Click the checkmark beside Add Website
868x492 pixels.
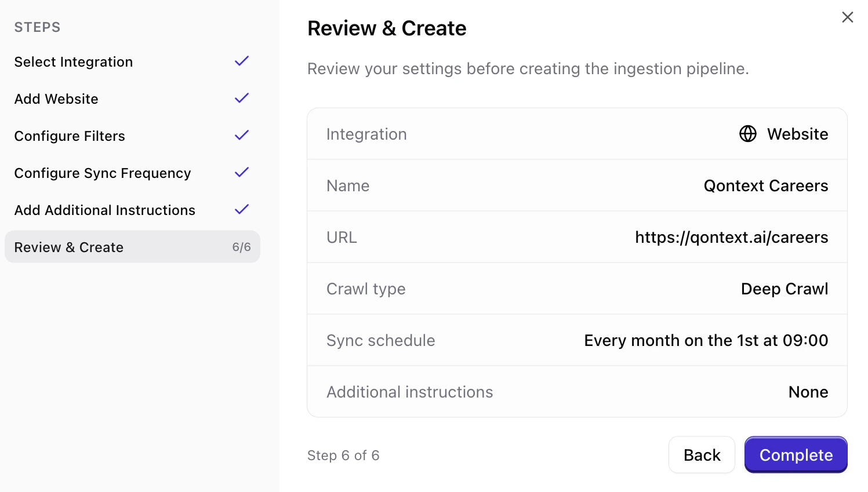241,98
